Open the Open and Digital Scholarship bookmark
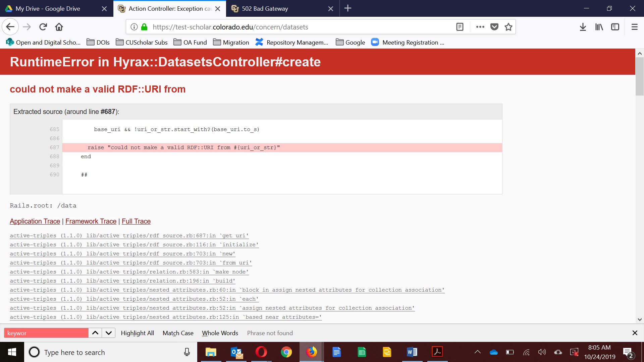644x362 pixels. pyautogui.click(x=43, y=42)
